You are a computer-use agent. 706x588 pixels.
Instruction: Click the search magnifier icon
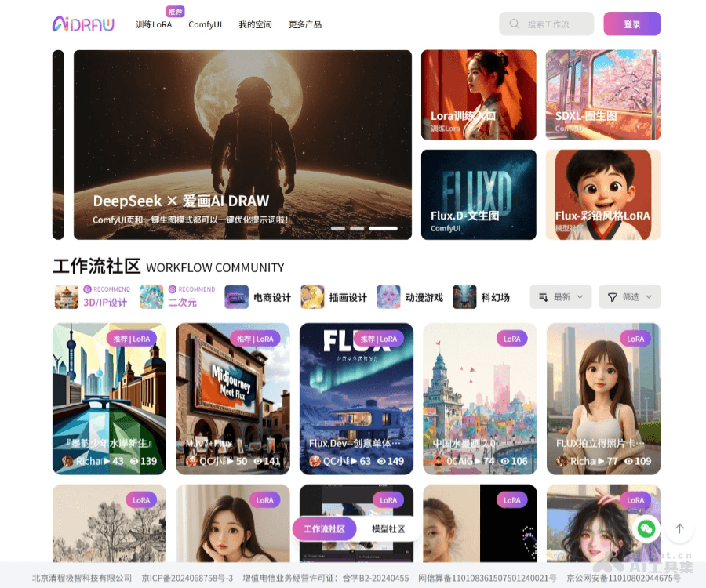[x=515, y=24]
